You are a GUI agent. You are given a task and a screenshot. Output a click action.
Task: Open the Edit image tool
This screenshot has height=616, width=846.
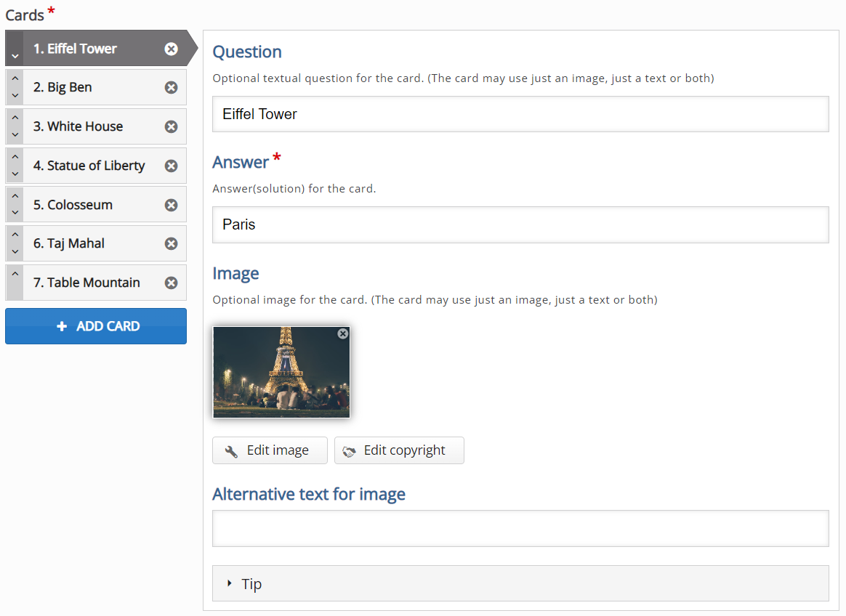coord(270,450)
